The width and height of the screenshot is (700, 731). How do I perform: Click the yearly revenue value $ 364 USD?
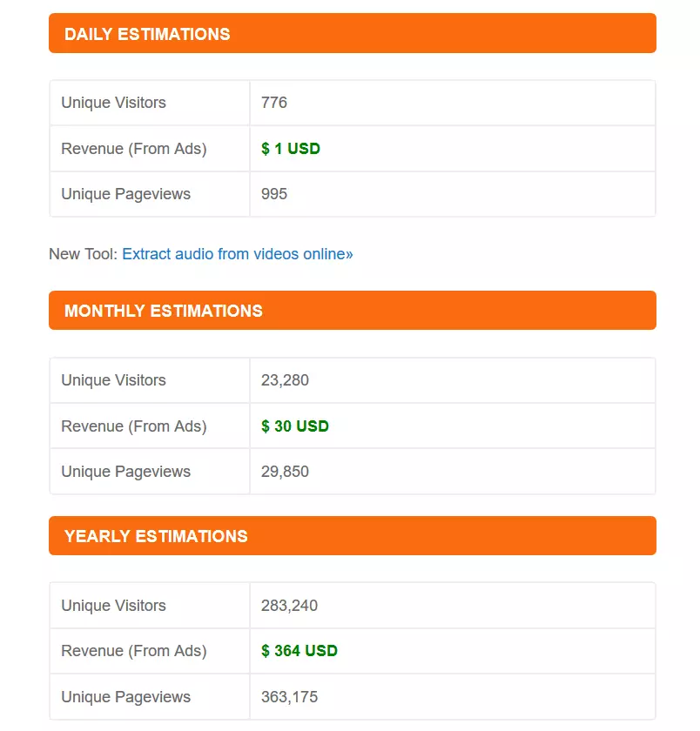click(x=300, y=651)
